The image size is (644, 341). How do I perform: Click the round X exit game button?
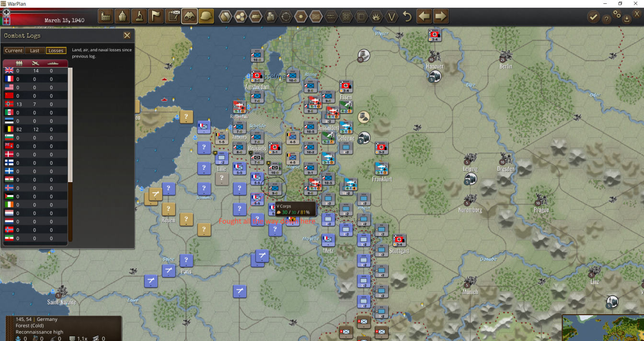637,14
